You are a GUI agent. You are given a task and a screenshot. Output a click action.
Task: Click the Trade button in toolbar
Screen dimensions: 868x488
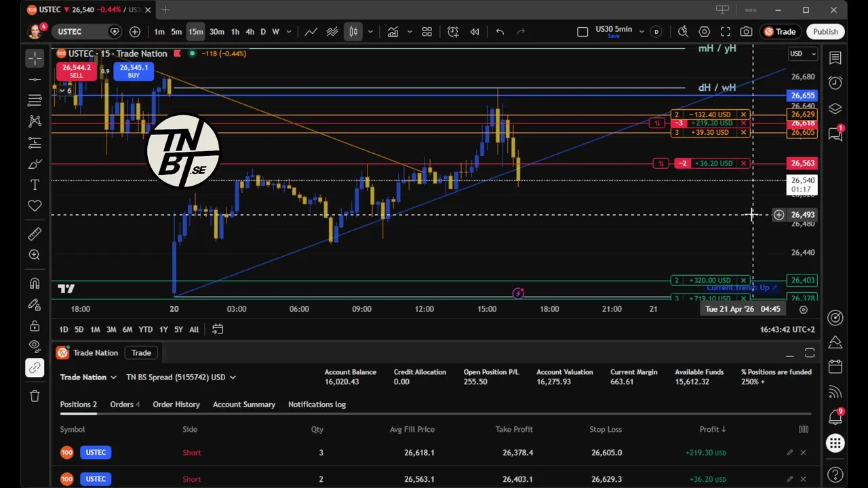[x=780, y=32]
